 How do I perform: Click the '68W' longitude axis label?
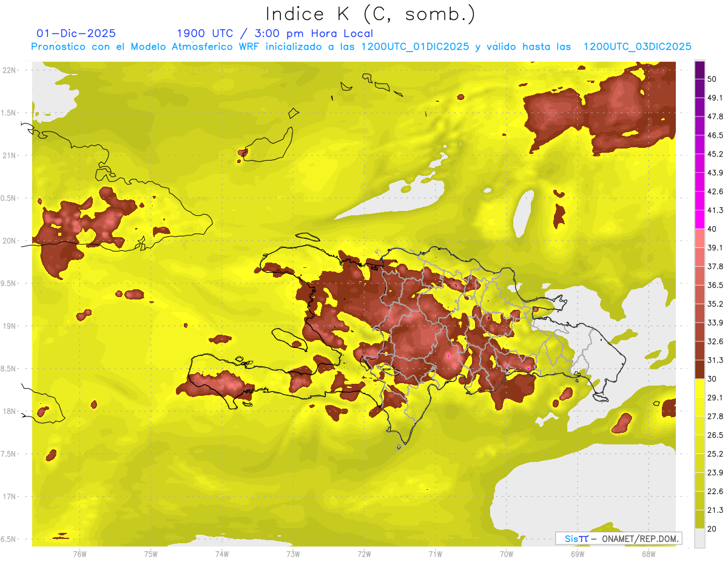[x=648, y=554]
